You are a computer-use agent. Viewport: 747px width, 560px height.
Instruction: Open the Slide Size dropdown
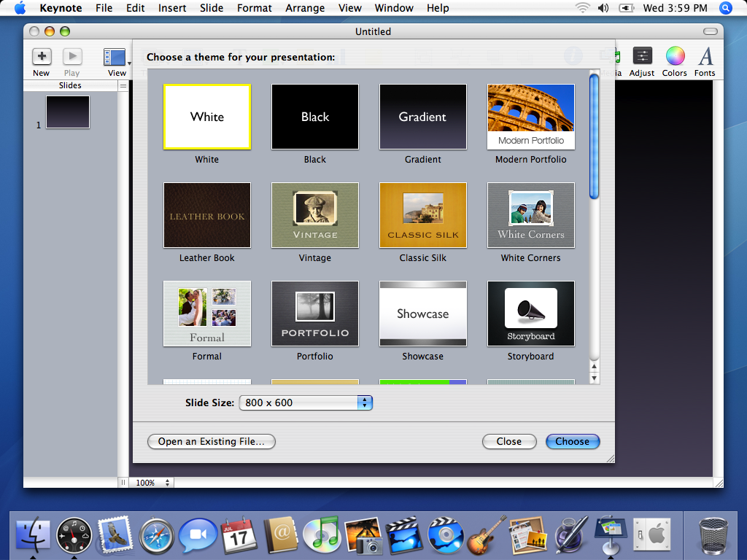pos(306,402)
